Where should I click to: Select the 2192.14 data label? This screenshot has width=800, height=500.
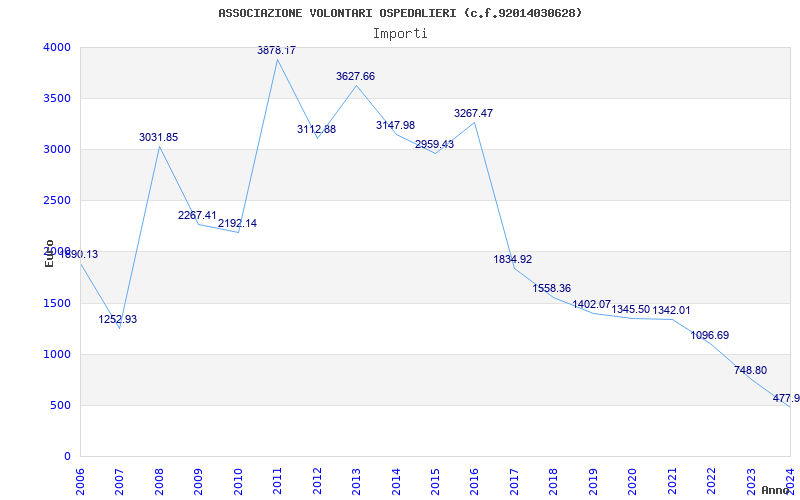237,223
